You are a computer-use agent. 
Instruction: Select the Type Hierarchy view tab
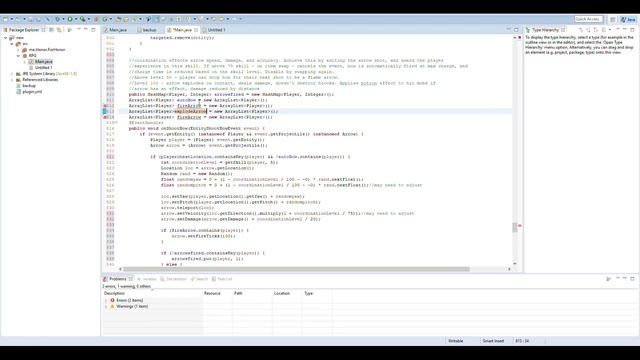tap(545, 30)
